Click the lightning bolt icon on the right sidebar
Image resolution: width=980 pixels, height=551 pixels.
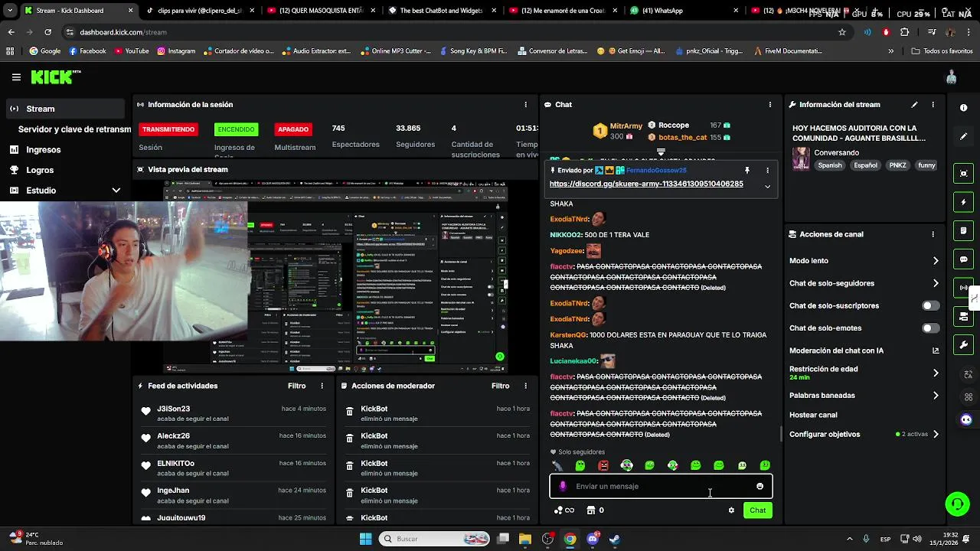click(963, 202)
